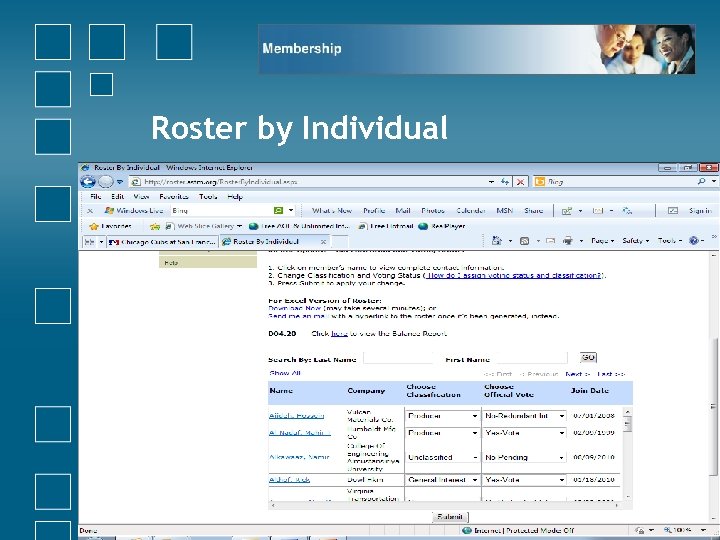Open the No-Redundant Int official vote dropdown
The width and height of the screenshot is (720, 540).
pyautogui.click(x=524, y=416)
